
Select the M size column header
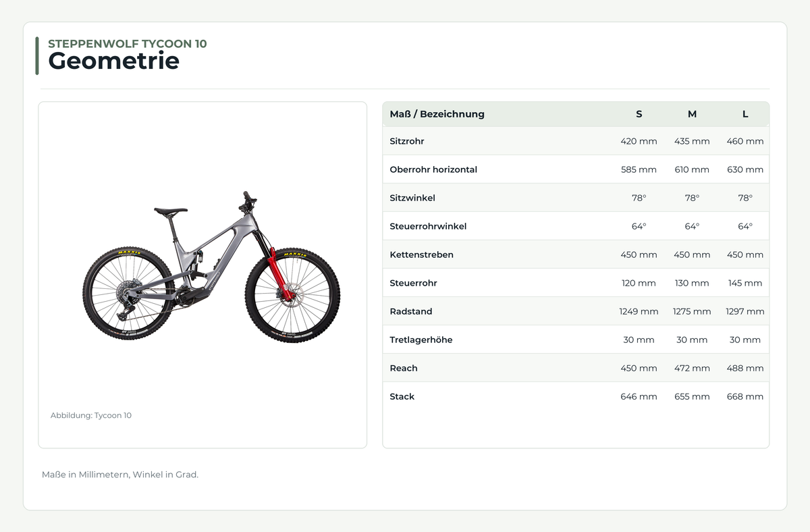click(692, 114)
